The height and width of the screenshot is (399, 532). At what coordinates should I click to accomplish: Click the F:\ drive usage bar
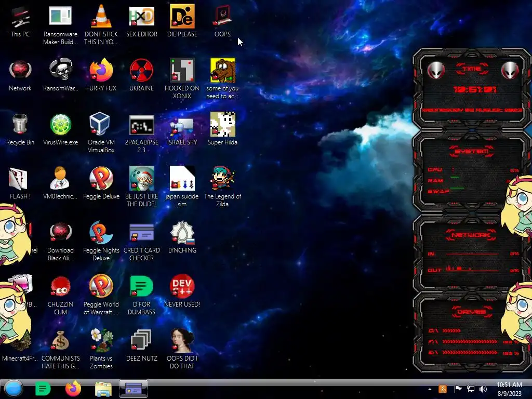coord(470,342)
